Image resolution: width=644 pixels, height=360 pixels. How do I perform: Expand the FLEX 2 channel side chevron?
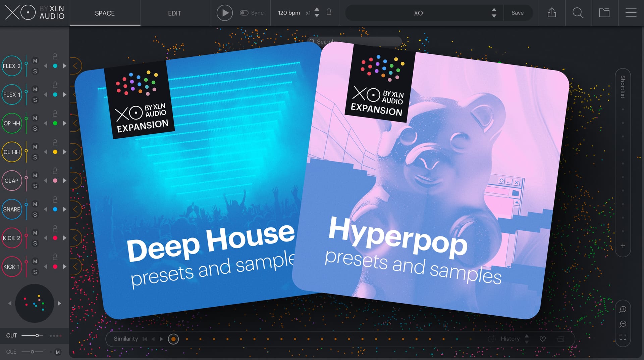pyautogui.click(x=75, y=66)
